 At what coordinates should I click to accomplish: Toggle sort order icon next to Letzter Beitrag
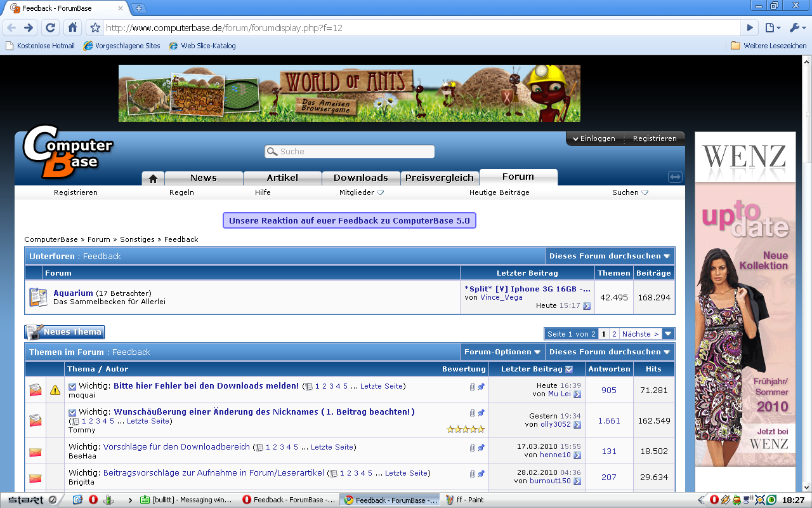point(569,369)
